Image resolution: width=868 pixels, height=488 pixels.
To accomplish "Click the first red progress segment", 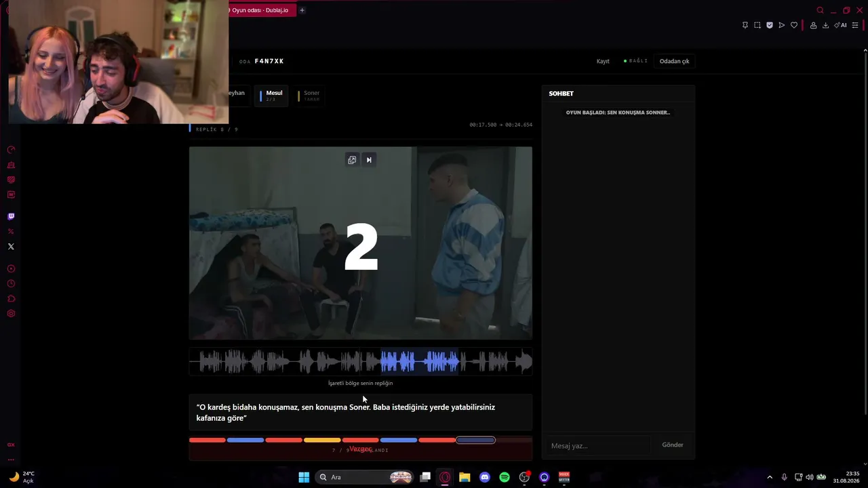I will point(208,441).
